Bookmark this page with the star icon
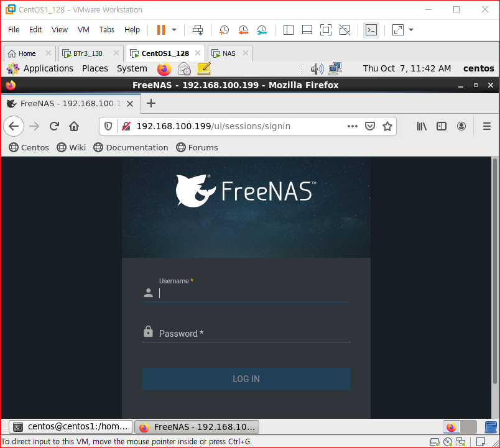 pyautogui.click(x=387, y=126)
